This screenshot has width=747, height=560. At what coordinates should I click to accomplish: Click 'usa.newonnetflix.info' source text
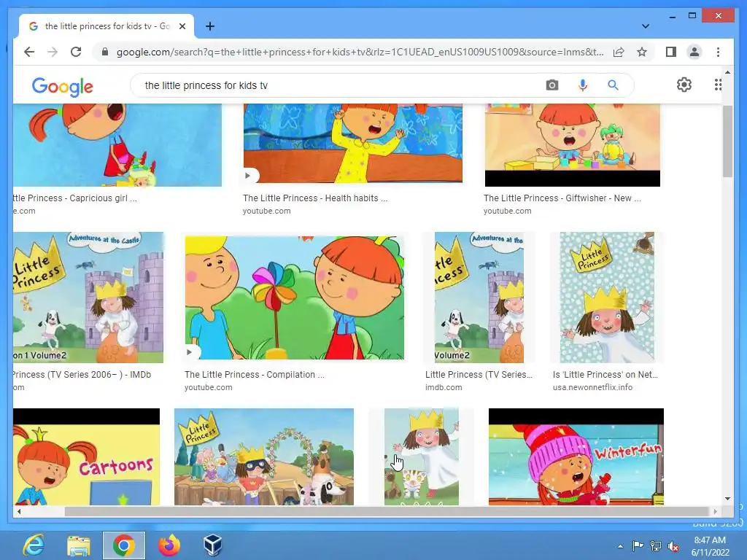(x=592, y=387)
